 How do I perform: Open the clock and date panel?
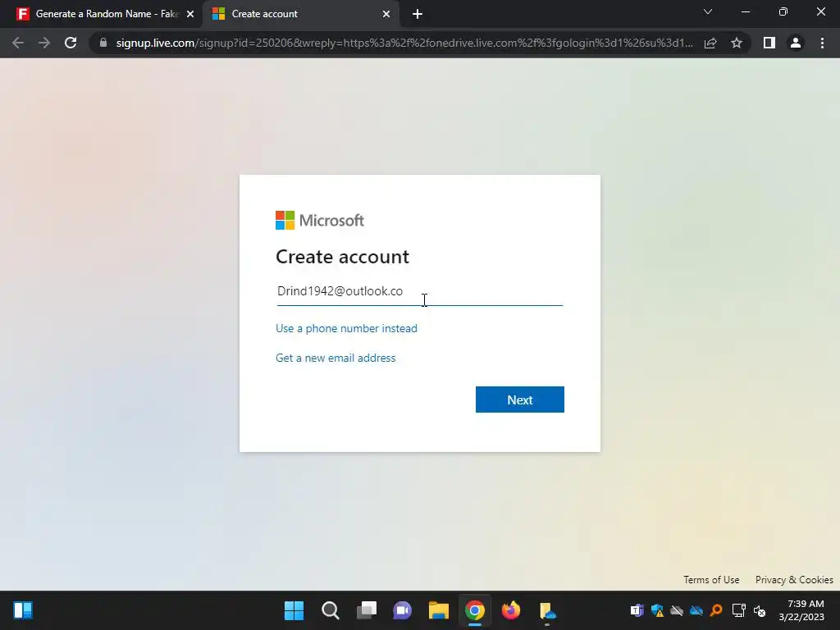pos(801,610)
